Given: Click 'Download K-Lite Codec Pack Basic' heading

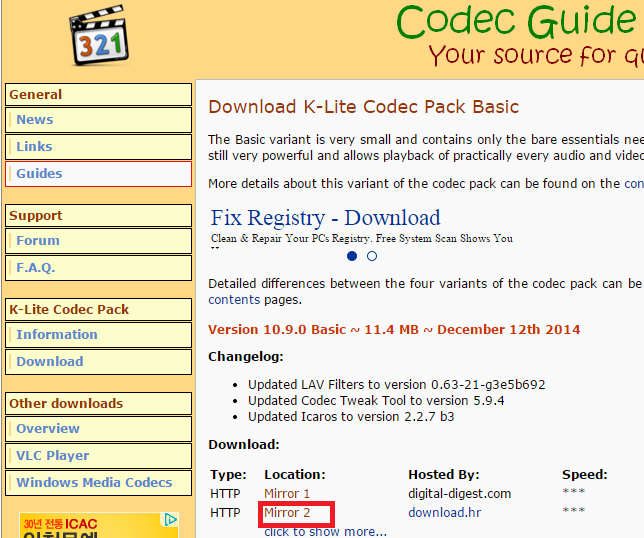Looking at the screenshot, I should coord(363,107).
